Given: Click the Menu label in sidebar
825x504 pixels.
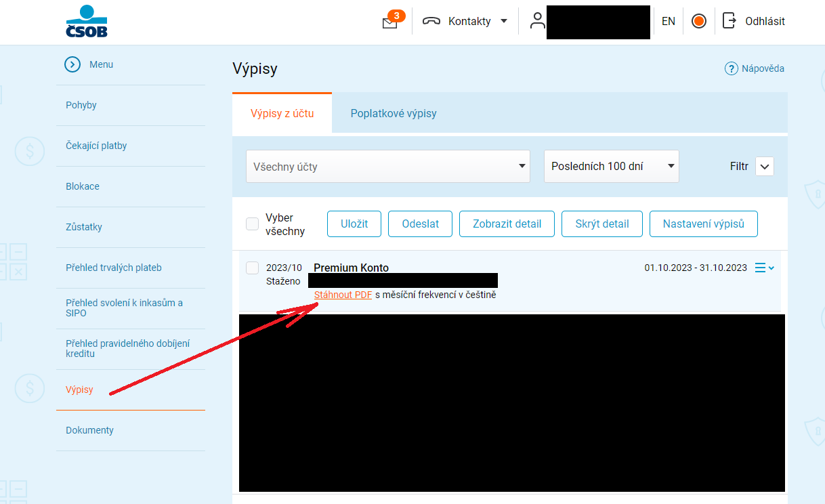Looking at the screenshot, I should point(101,64).
